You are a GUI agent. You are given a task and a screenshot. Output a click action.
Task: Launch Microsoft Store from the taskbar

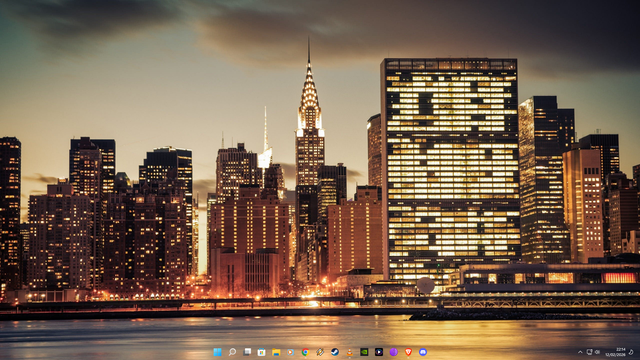pos(262,352)
